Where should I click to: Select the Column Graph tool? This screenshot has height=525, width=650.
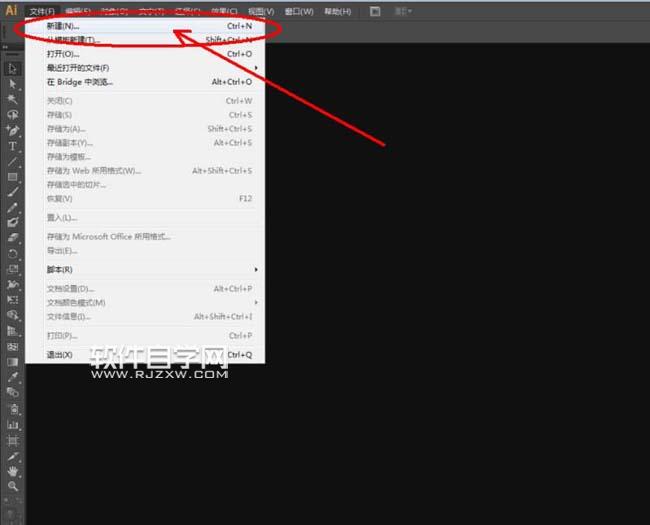(12, 425)
